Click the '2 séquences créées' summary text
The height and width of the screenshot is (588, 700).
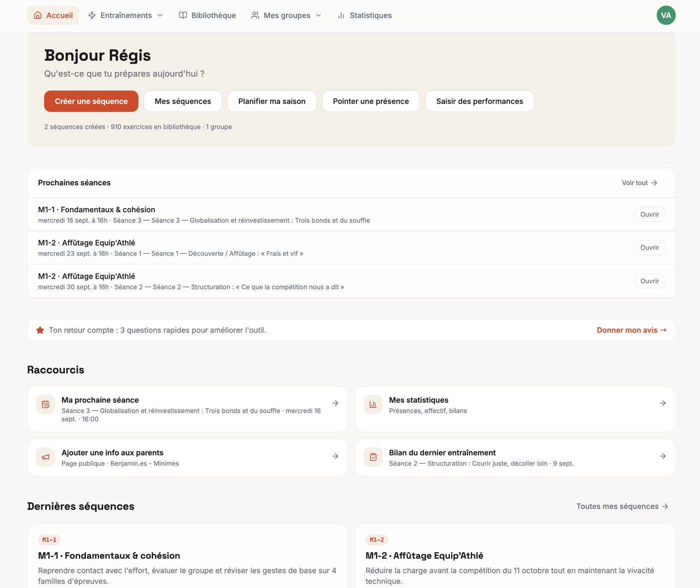(x=74, y=127)
